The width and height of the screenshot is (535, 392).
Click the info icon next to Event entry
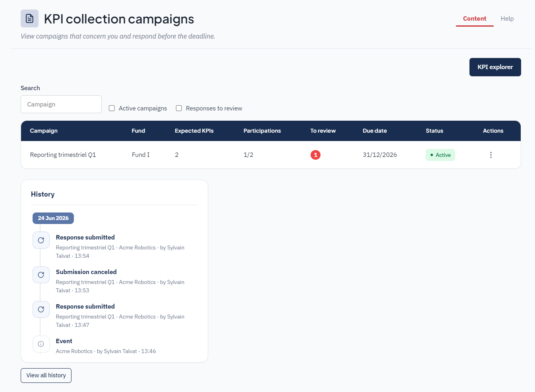point(41,344)
